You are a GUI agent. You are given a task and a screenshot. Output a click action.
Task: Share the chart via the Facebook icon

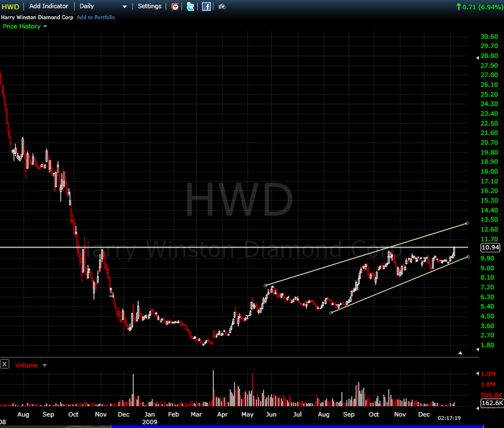point(206,6)
